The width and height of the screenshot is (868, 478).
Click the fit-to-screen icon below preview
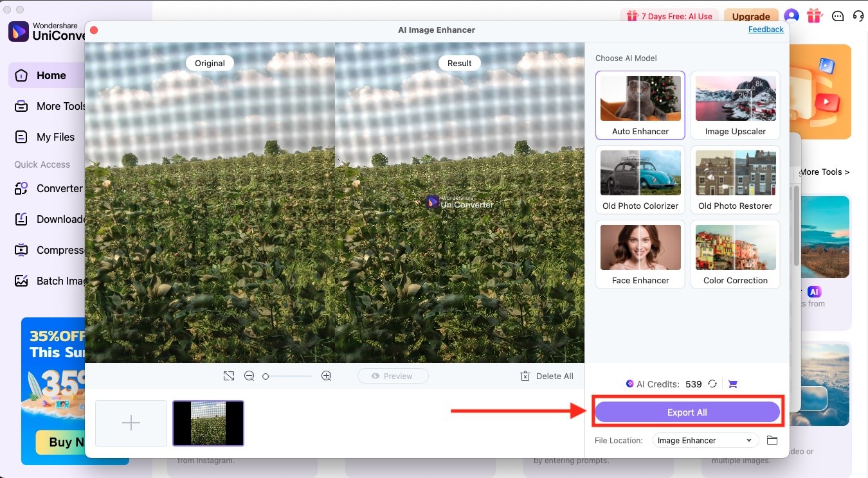point(229,376)
